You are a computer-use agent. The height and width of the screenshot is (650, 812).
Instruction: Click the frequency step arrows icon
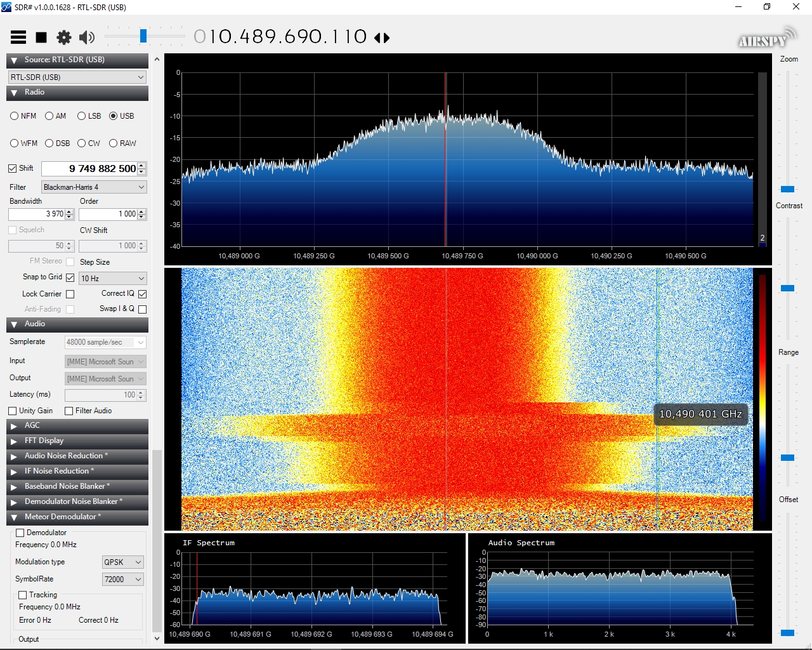(x=382, y=38)
